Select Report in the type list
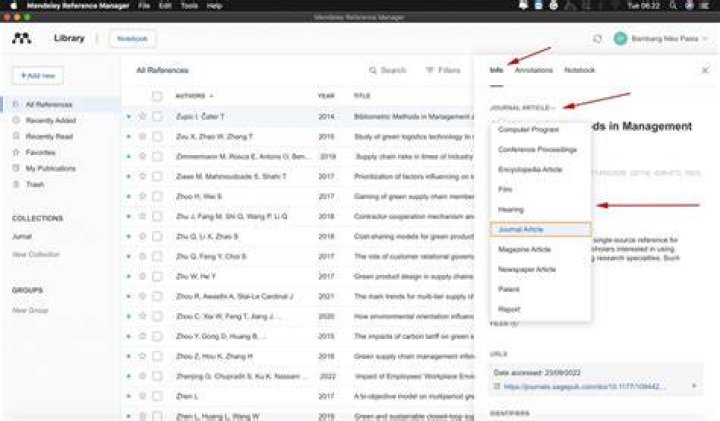This screenshot has height=421, width=720. [x=509, y=309]
